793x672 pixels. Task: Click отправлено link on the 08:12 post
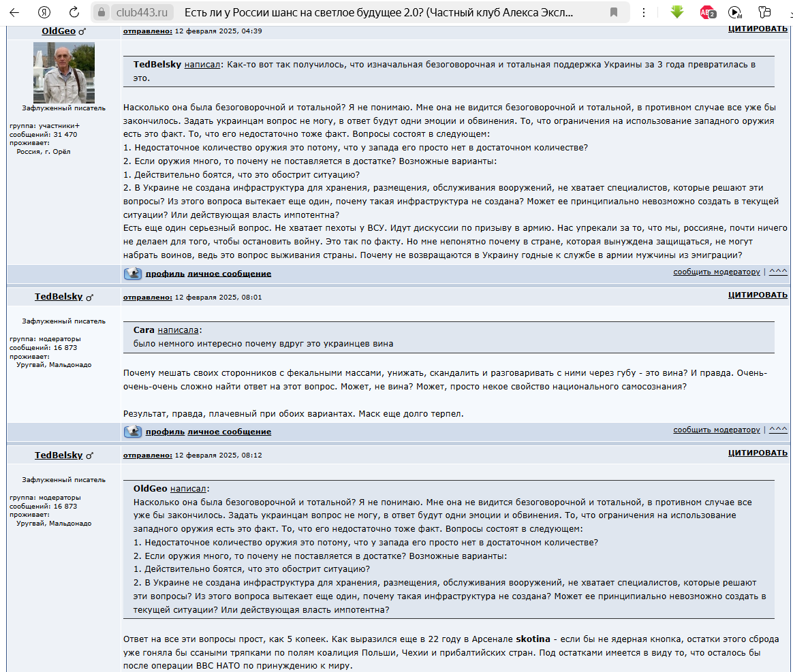[x=148, y=455]
